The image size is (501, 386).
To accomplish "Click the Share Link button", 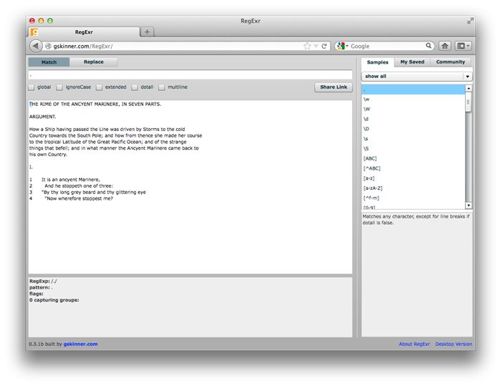I will pyautogui.click(x=333, y=87).
